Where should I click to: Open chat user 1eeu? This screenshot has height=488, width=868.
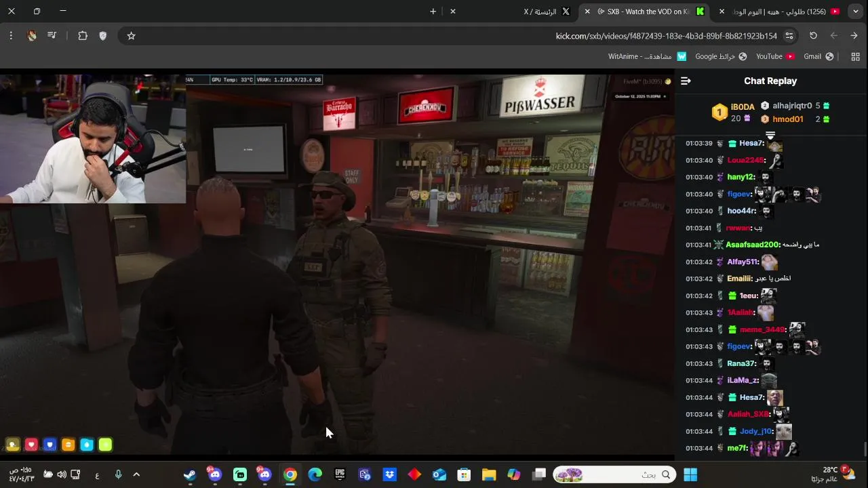pyautogui.click(x=749, y=296)
